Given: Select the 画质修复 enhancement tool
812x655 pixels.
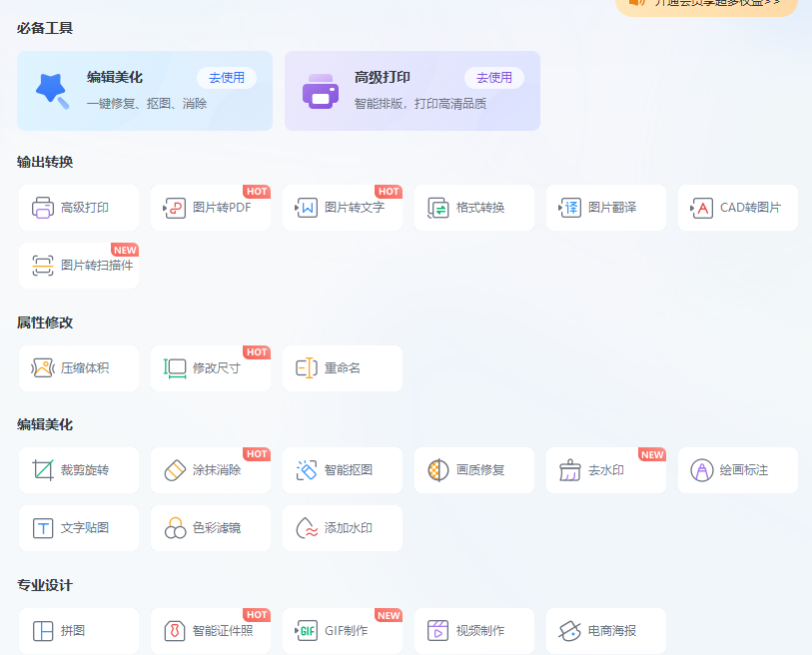Looking at the screenshot, I should tap(473, 469).
